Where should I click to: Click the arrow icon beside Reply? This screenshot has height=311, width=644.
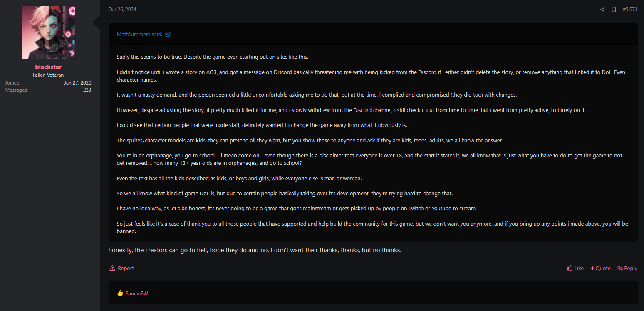[620, 269]
